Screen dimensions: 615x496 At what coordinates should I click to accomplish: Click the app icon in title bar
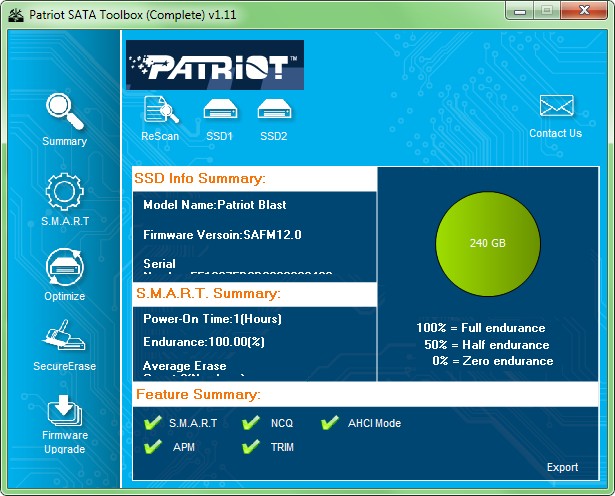coord(16,15)
